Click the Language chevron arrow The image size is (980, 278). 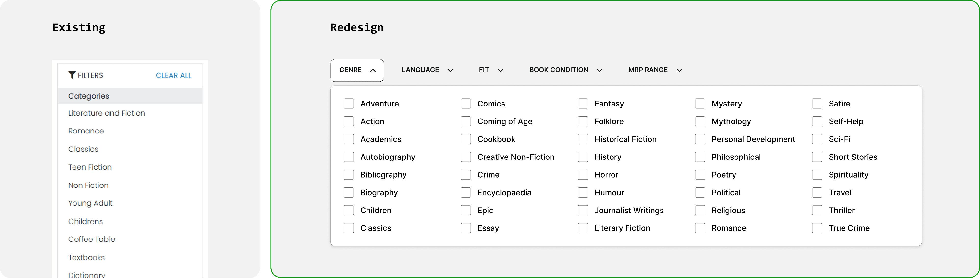pos(450,70)
